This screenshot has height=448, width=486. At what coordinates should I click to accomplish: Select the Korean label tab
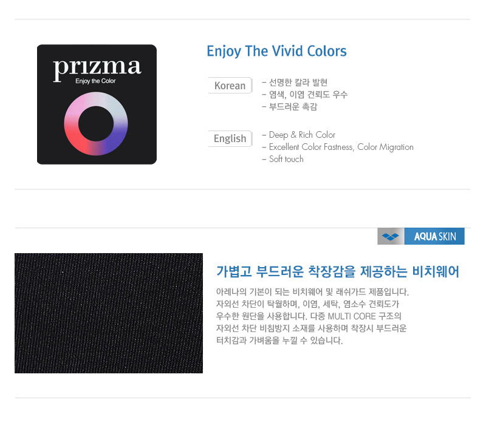tap(230, 86)
